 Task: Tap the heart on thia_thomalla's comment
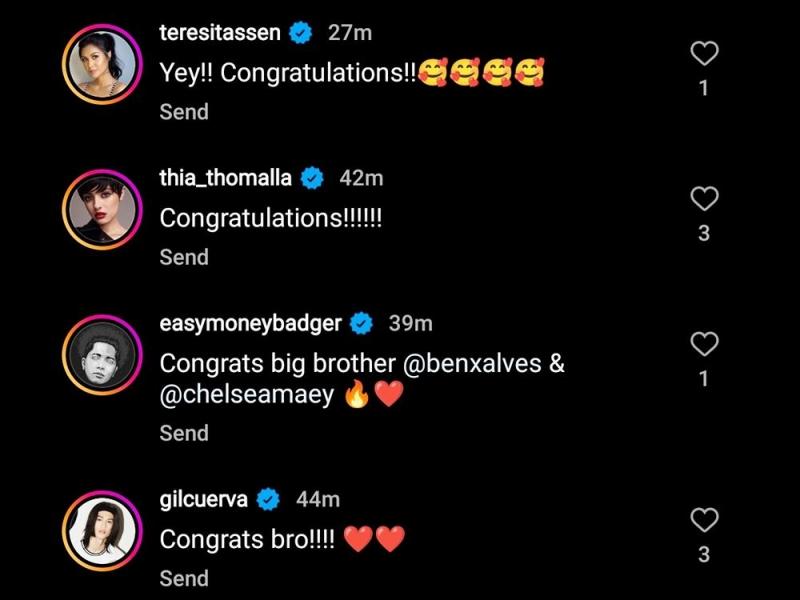click(705, 199)
